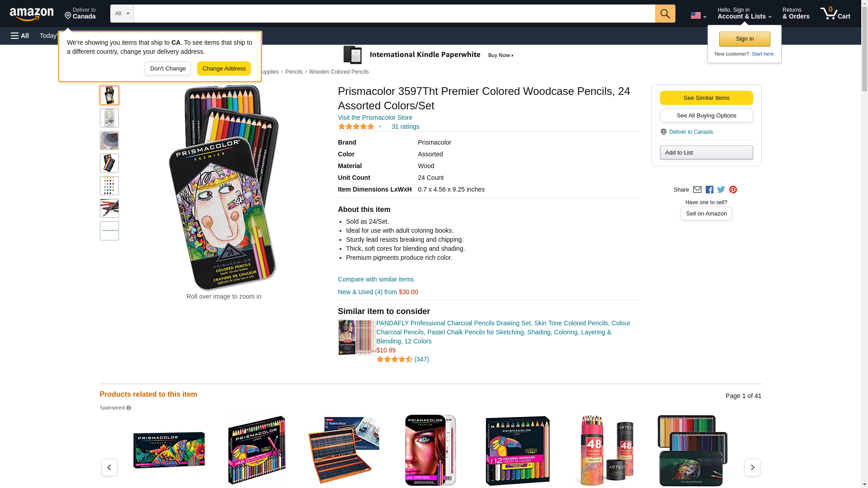Open the shopping cart
The image size is (868, 488).
pos(835,14)
